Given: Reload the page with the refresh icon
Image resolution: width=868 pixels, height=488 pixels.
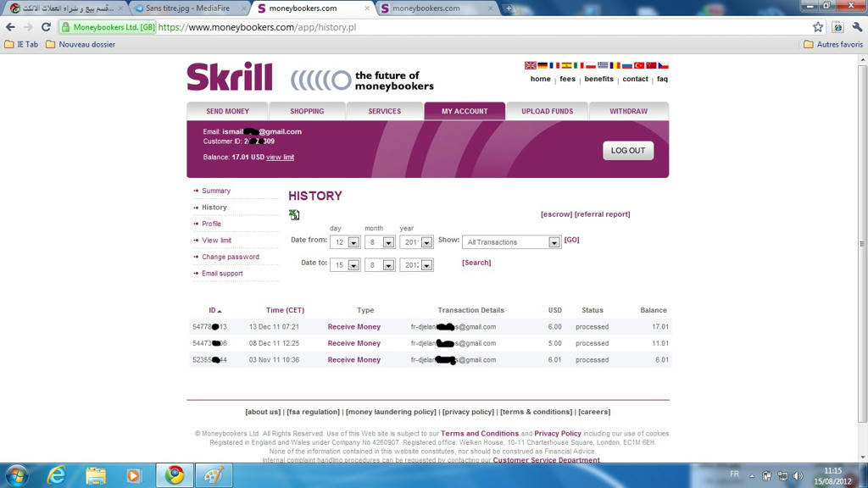Looking at the screenshot, I should tap(46, 27).
